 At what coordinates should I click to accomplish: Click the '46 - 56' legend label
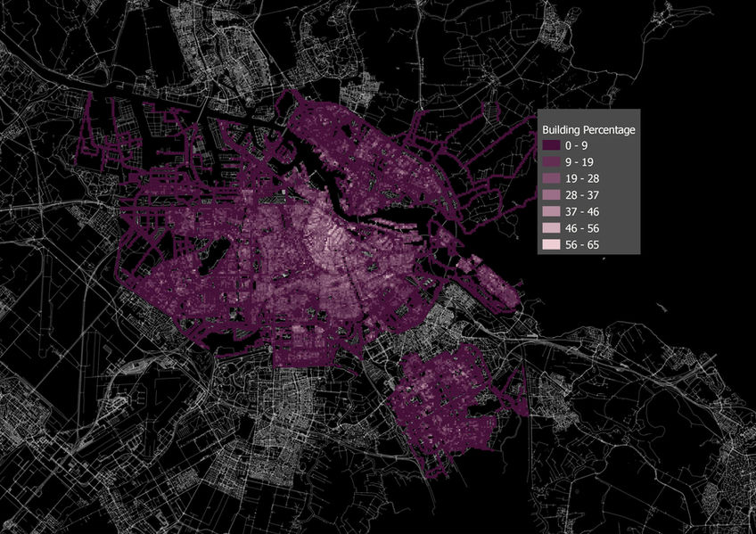(x=582, y=228)
